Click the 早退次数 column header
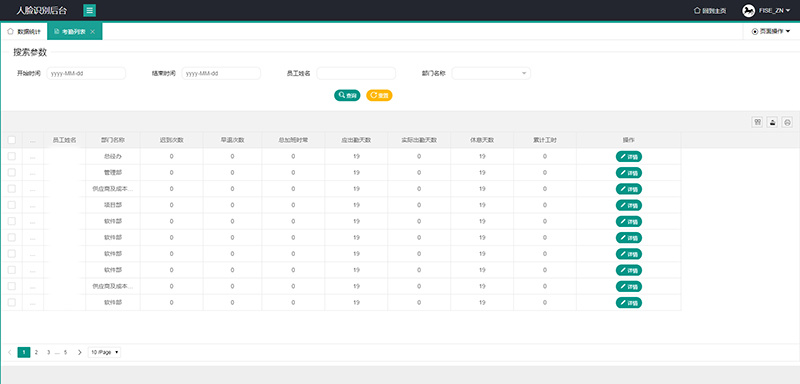Viewport: 800px width, 384px height. [x=232, y=140]
